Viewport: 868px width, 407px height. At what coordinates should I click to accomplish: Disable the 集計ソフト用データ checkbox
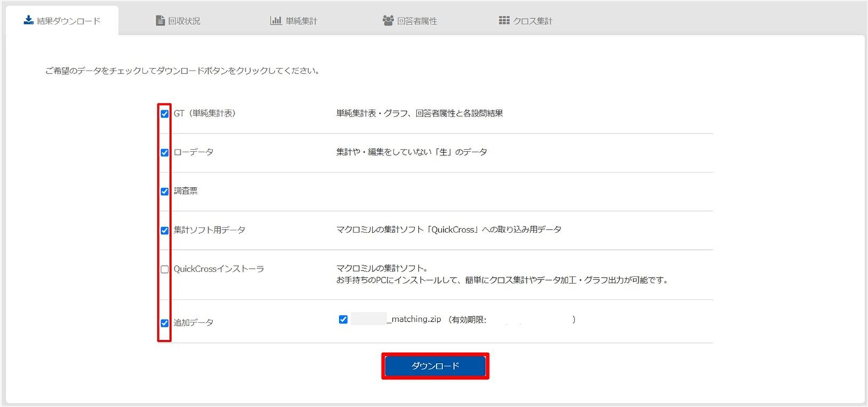pos(165,230)
